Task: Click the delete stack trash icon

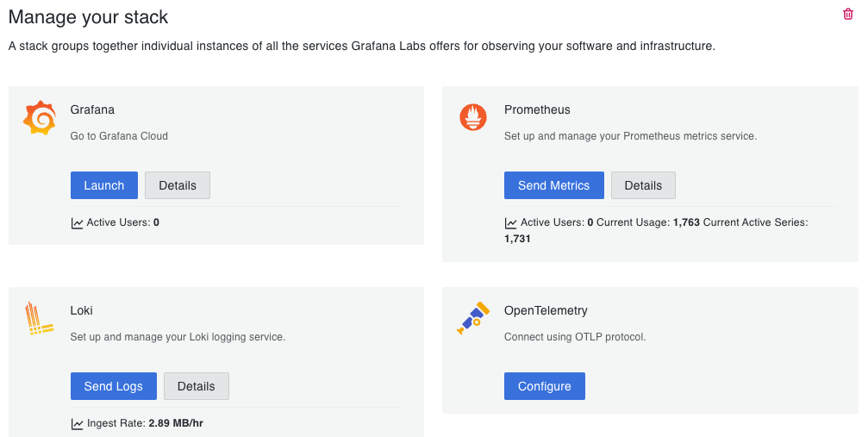Action: pos(848,15)
